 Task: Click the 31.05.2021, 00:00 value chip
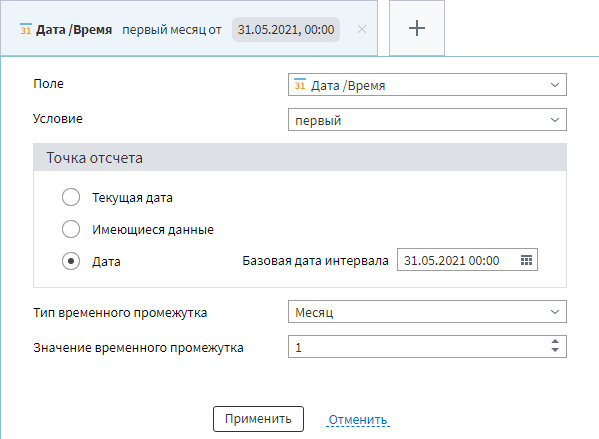point(286,29)
